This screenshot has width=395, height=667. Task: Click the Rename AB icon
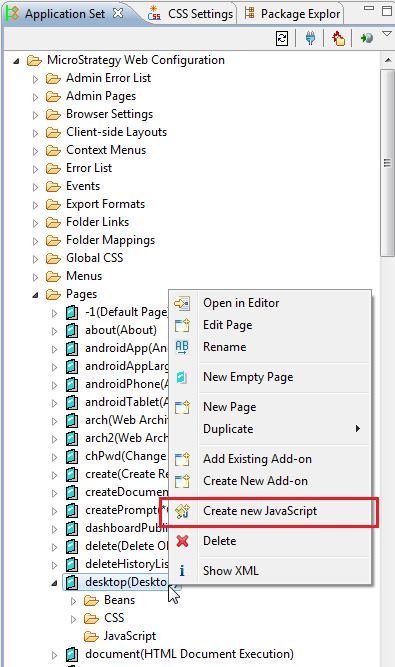point(182,347)
